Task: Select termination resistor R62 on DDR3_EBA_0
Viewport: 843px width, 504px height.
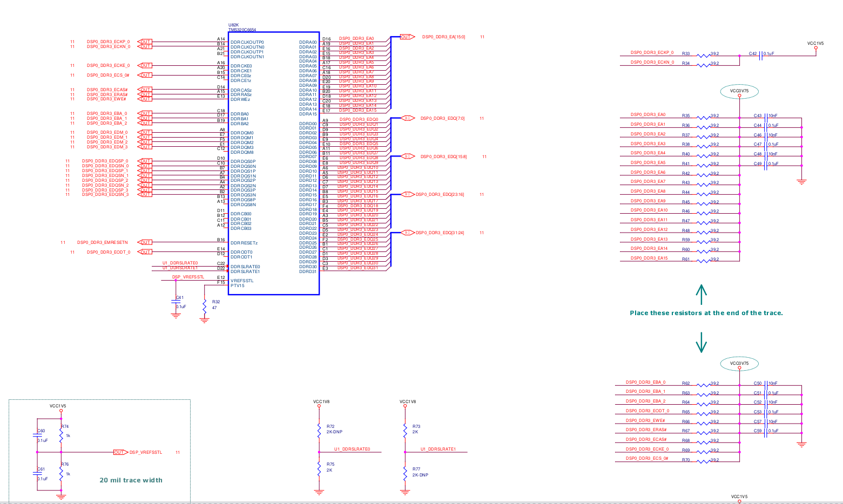Action: tap(703, 385)
